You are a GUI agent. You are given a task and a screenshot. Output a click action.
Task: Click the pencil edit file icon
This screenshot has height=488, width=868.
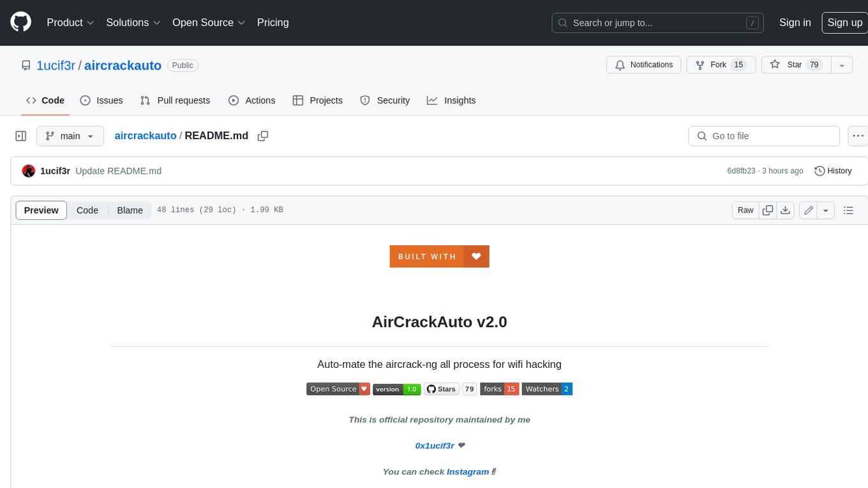point(809,210)
